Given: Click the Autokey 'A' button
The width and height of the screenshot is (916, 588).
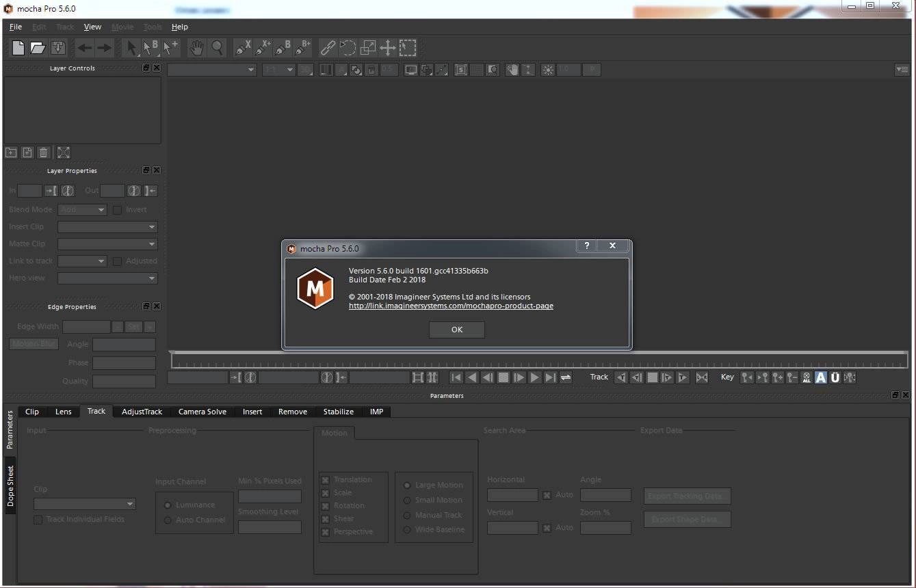Looking at the screenshot, I should [x=821, y=377].
